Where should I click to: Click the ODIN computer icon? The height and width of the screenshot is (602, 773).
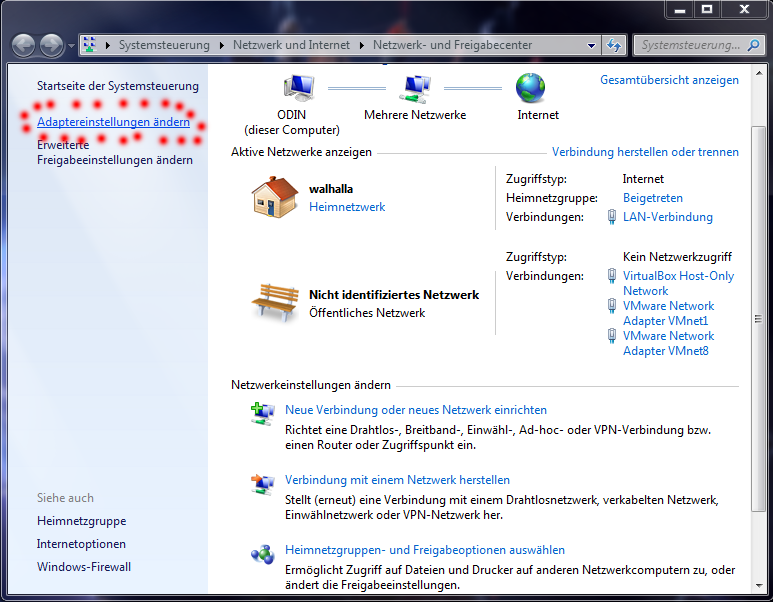coord(297,88)
